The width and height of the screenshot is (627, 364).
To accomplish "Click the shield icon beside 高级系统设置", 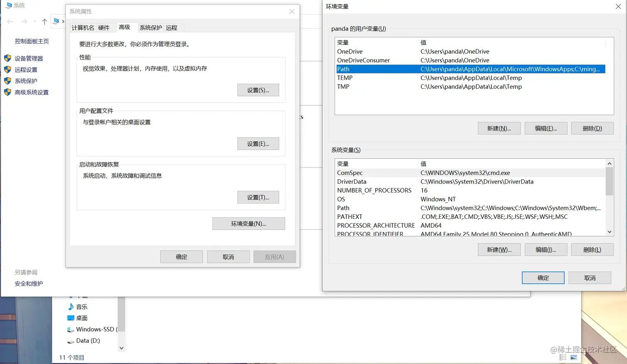I will (x=7, y=92).
